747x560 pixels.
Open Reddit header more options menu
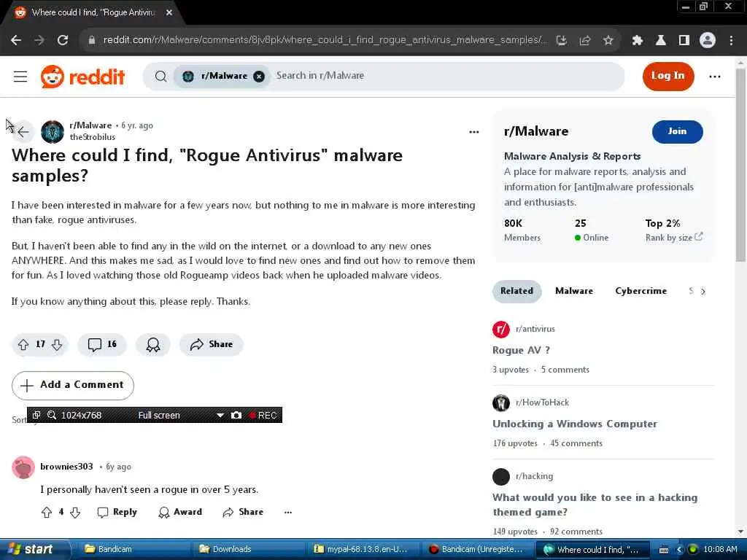pyautogui.click(x=715, y=76)
